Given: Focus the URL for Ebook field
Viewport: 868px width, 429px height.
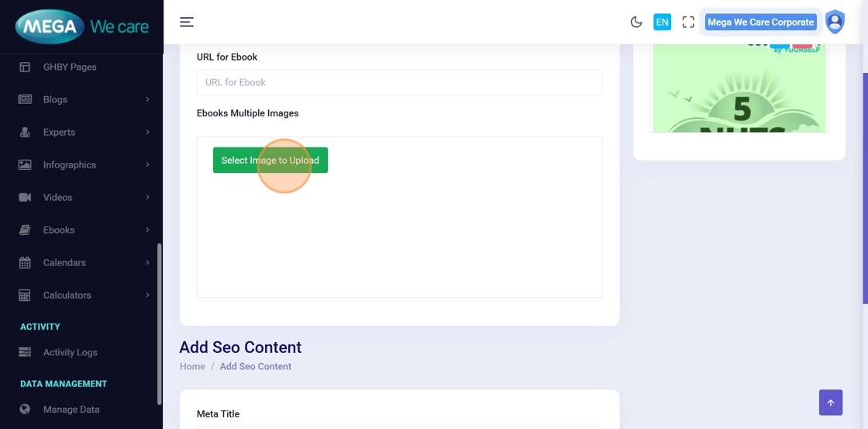Looking at the screenshot, I should pyautogui.click(x=399, y=82).
